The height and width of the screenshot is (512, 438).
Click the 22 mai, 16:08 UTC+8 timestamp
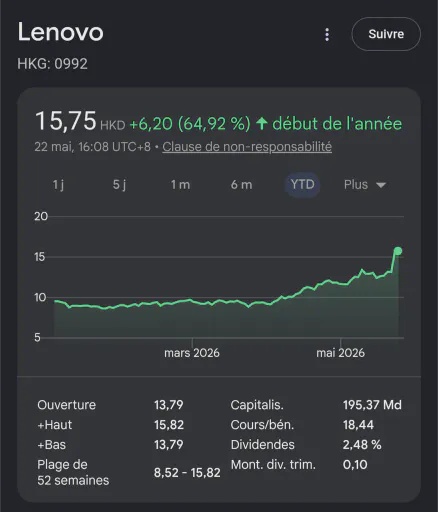click(x=93, y=147)
